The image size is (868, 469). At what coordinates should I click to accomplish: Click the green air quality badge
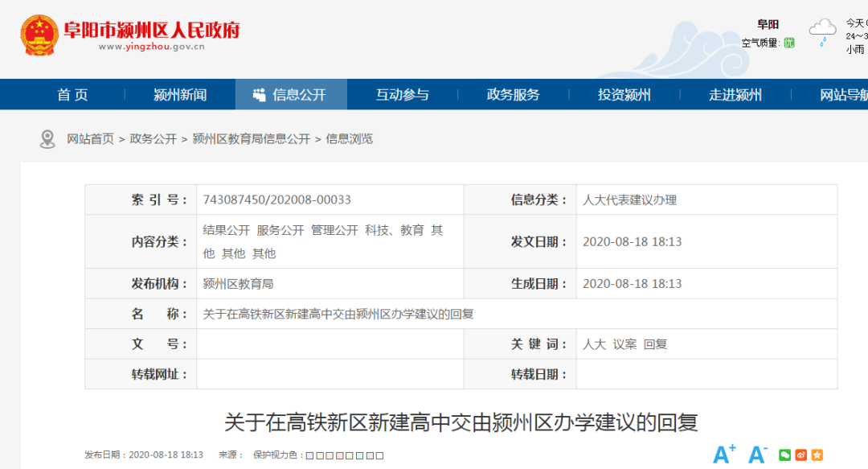click(789, 43)
